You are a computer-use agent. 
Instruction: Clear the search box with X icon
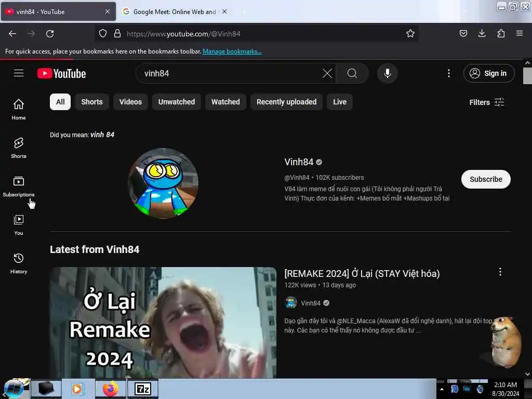[x=327, y=73]
